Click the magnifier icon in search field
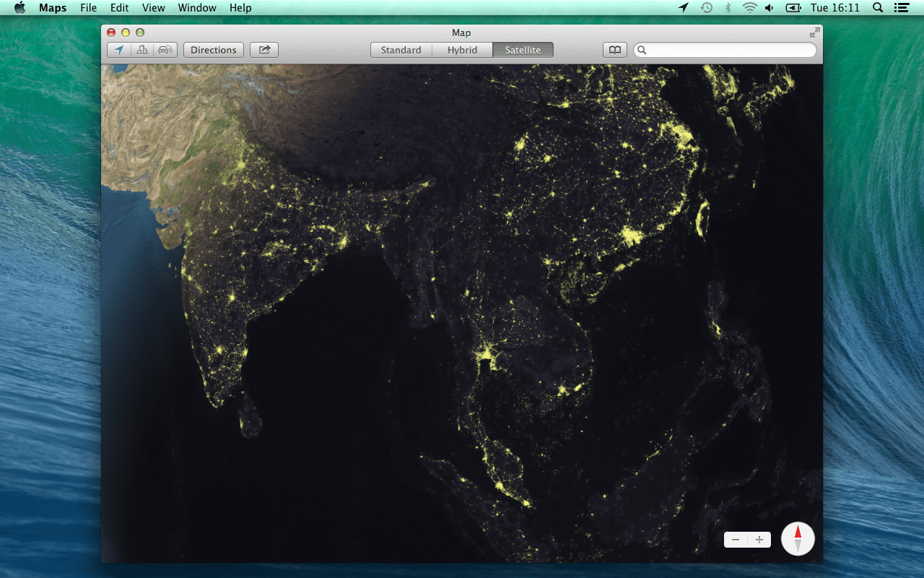Image resolution: width=924 pixels, height=578 pixels. pyautogui.click(x=642, y=50)
